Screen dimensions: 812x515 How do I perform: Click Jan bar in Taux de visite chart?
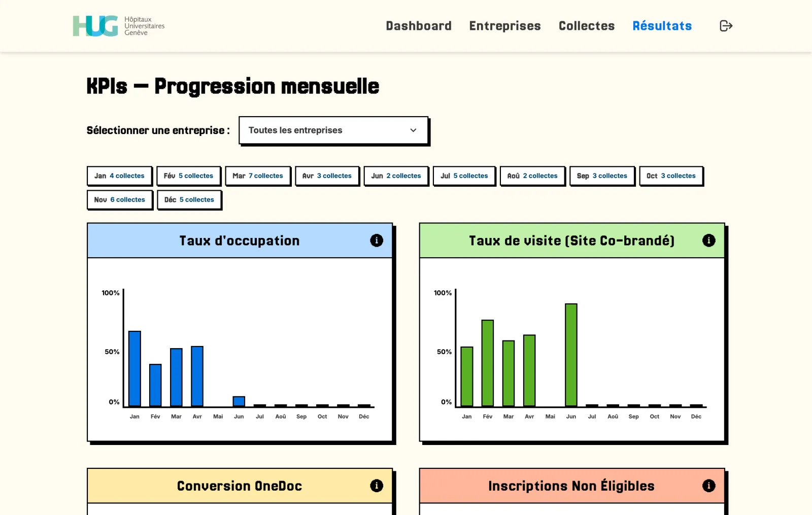pos(467,377)
